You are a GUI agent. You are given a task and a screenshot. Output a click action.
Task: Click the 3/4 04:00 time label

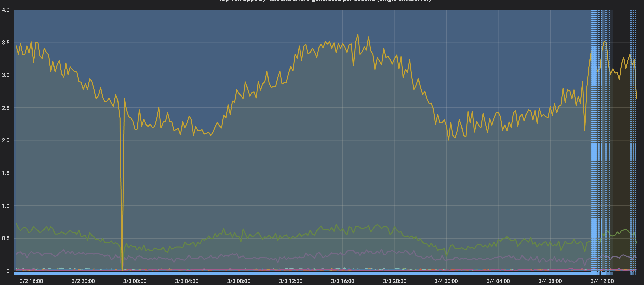pyautogui.click(x=498, y=281)
